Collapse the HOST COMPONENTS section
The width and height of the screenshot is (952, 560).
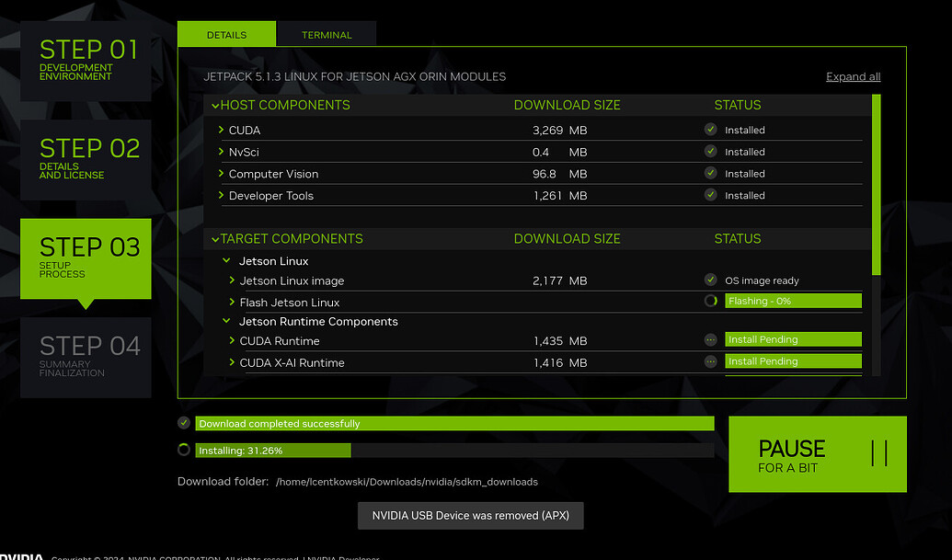pyautogui.click(x=214, y=105)
